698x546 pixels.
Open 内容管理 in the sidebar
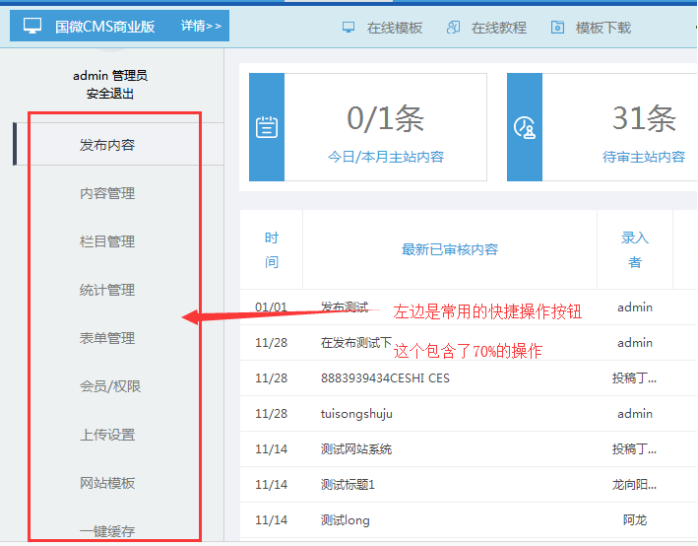pyautogui.click(x=107, y=193)
